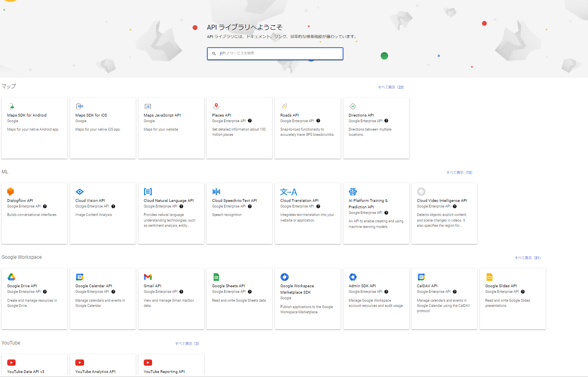The width and height of the screenshot is (588, 377).
Task: Click the Cloud Translation API description text
Action: point(307,218)
